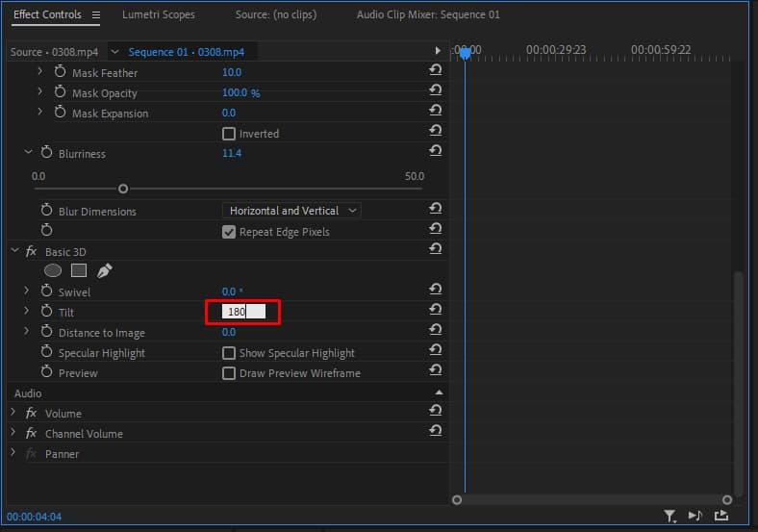The height and width of the screenshot is (532, 758).
Task: Toggle animation stopwatch for Mask Opacity
Action: (60, 92)
